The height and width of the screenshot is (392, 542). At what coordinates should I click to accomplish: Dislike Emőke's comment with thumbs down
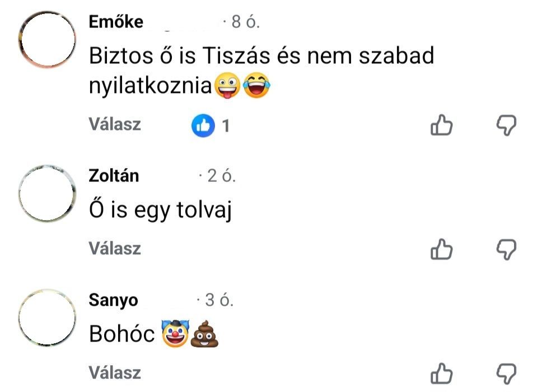[x=506, y=125]
